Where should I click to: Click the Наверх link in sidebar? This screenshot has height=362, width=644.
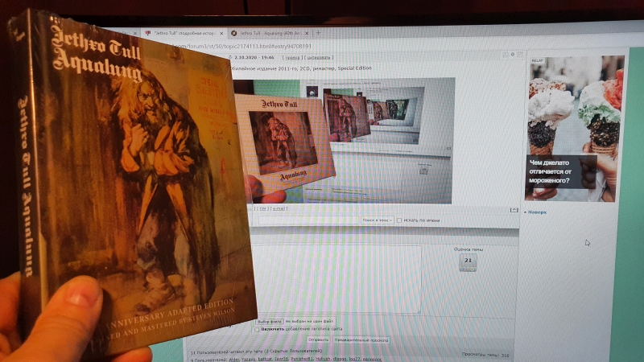tap(537, 212)
